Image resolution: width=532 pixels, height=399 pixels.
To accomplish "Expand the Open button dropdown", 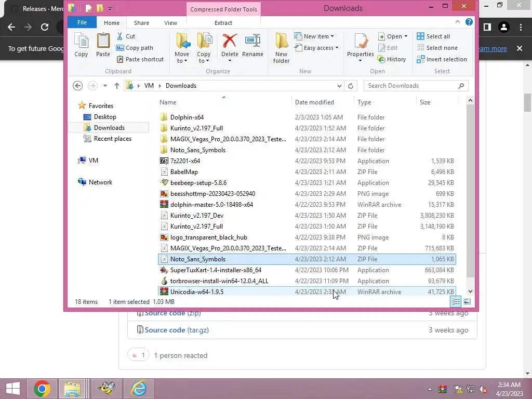I will pyautogui.click(x=406, y=36).
